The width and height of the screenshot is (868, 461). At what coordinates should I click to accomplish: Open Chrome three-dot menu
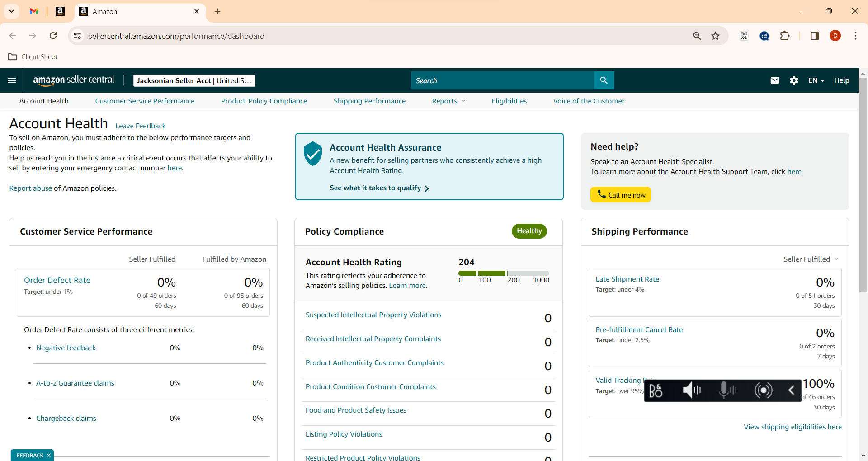pyautogui.click(x=855, y=36)
